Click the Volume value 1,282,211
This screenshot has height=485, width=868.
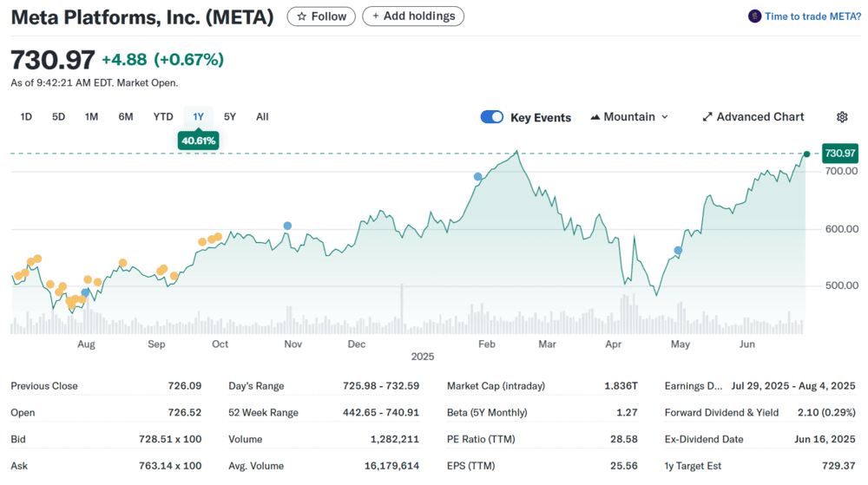click(x=395, y=439)
